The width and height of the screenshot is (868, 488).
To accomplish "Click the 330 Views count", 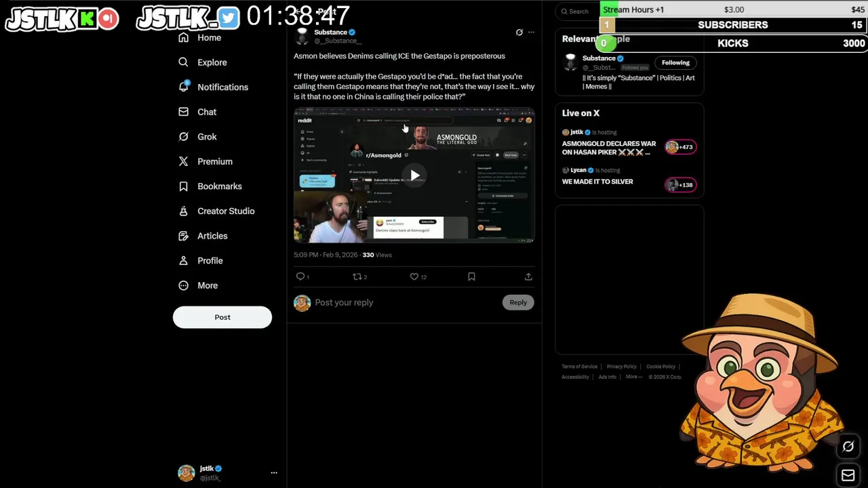I will [377, 255].
